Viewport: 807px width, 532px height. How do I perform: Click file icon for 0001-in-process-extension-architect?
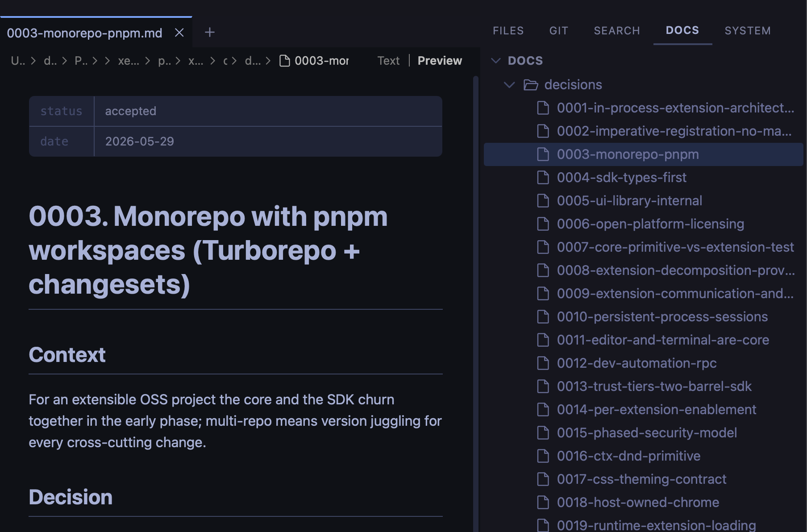click(x=543, y=108)
